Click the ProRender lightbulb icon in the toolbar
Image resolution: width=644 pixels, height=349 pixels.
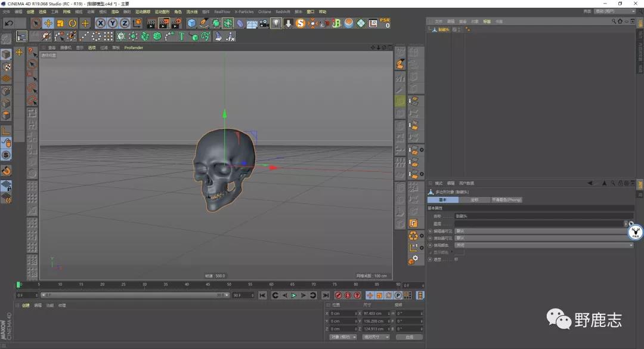click(276, 23)
